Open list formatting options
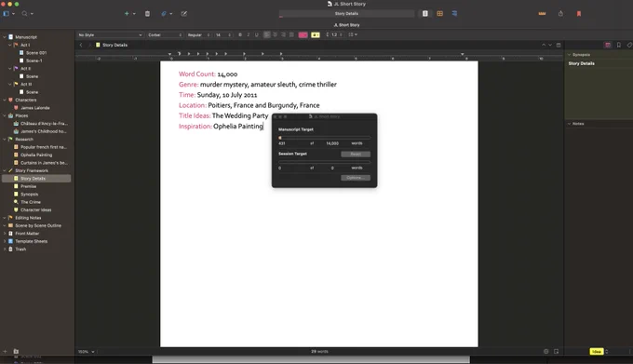Image resolution: width=633 pixels, height=364 pixels. point(353,35)
